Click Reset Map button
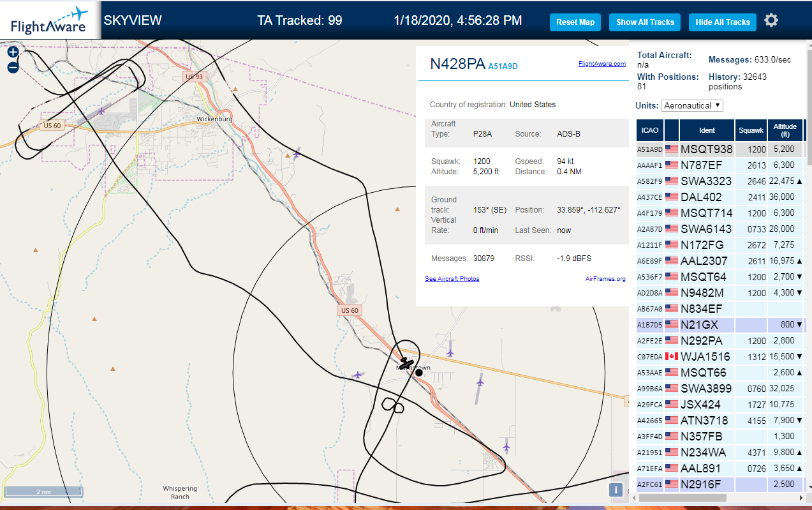This screenshot has height=510, width=812. tap(575, 22)
